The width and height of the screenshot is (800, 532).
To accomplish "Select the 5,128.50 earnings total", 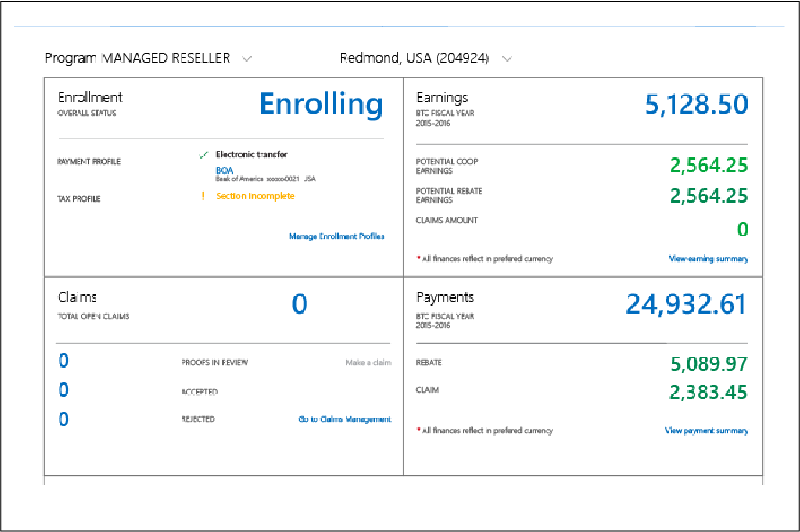I will click(x=696, y=106).
